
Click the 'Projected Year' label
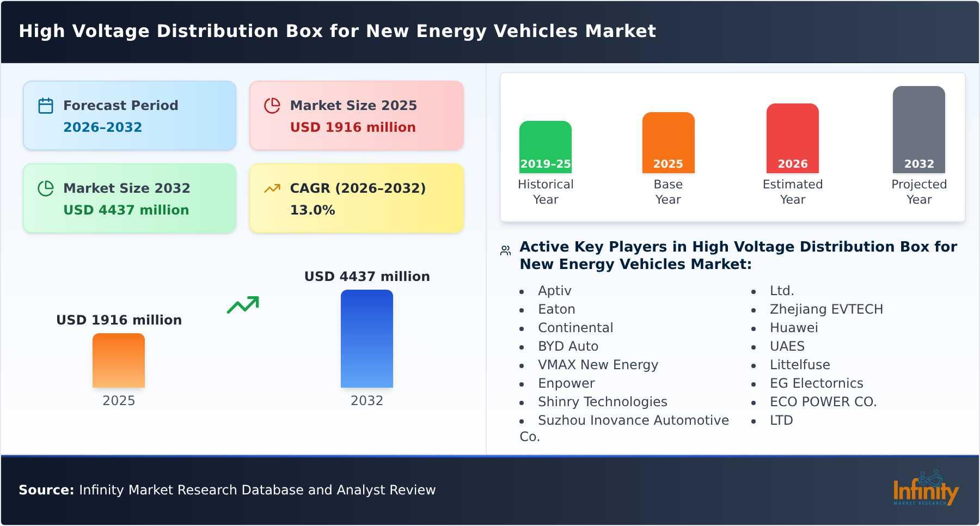point(919,192)
